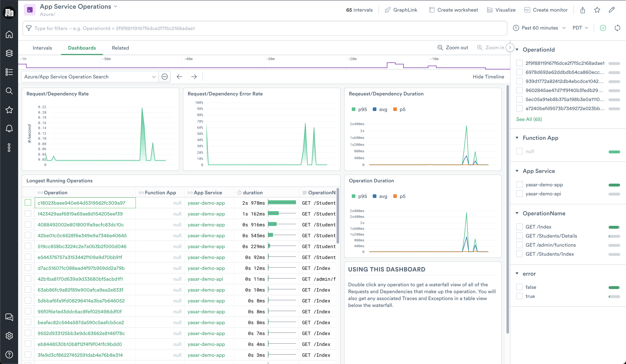Click the pencil edit icon
The width and height of the screenshot is (626, 364).
click(612, 10)
